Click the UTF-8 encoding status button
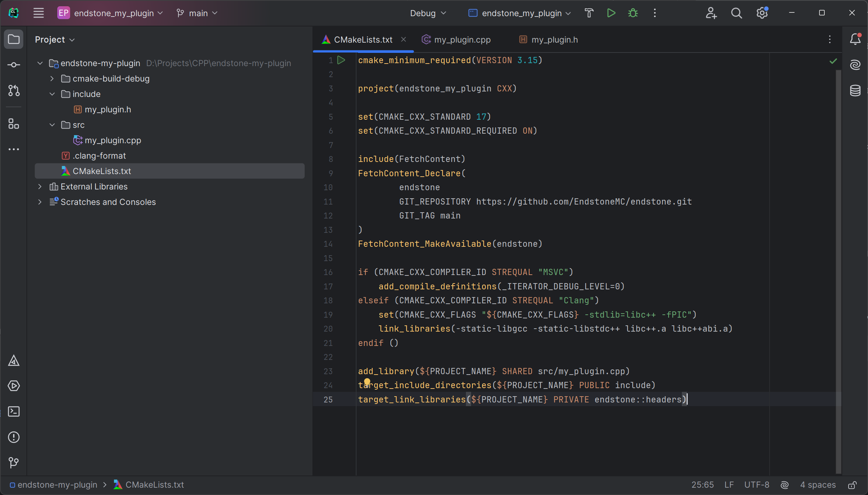868x495 pixels. pyautogui.click(x=756, y=485)
